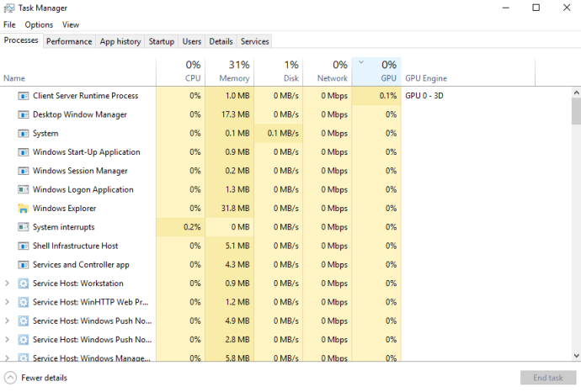Click the Windows Logon Application icon

pyautogui.click(x=23, y=190)
